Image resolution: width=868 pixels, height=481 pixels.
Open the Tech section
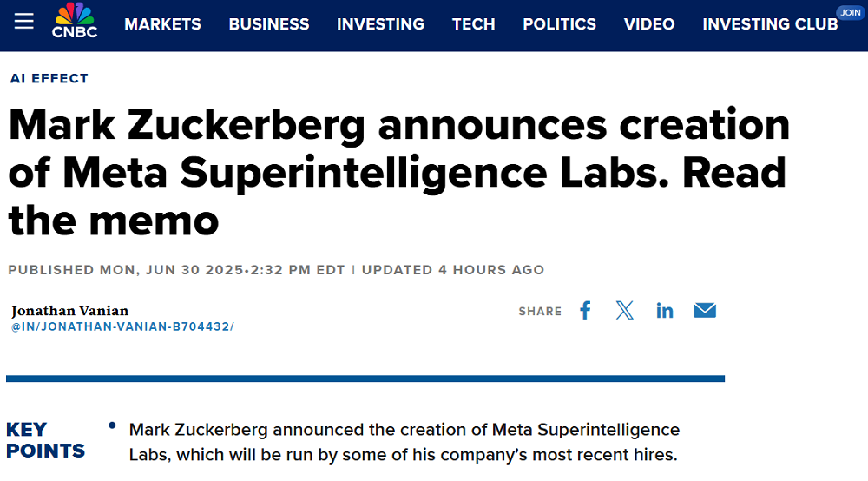[x=473, y=24]
